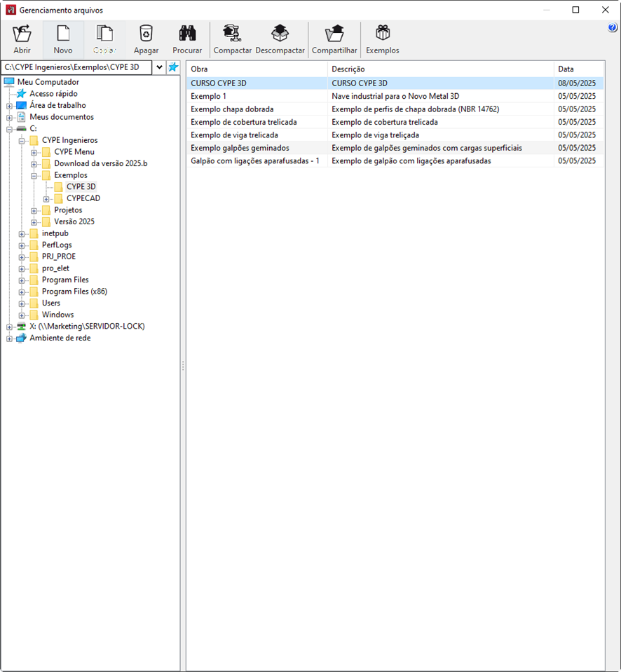
Task: Sort the list by the Descrição column header
Action: pos(441,69)
